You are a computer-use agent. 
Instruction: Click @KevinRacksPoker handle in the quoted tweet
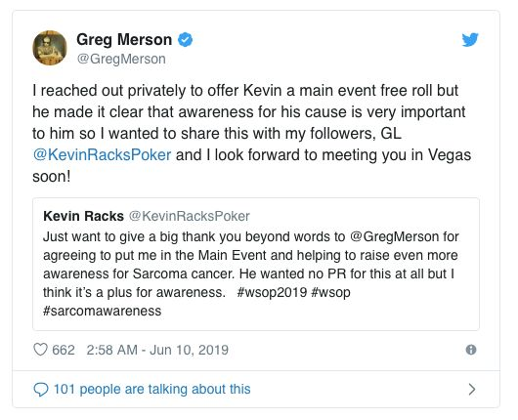pos(189,216)
